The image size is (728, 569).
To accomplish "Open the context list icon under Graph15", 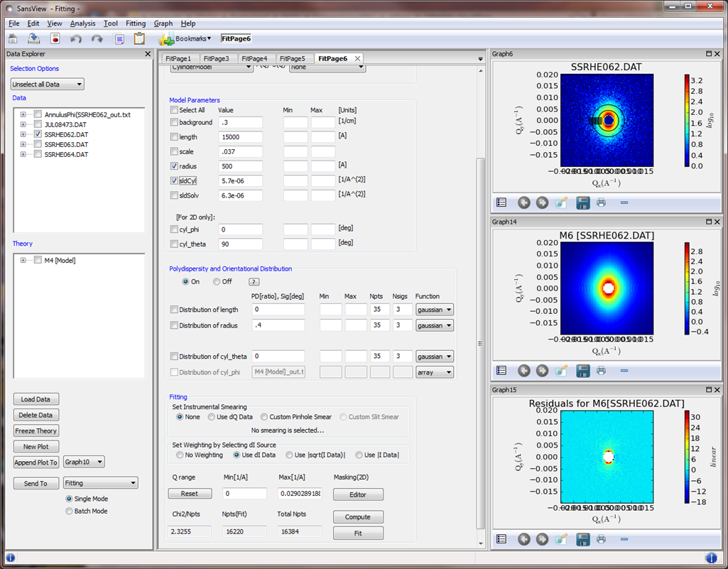I will 501,538.
